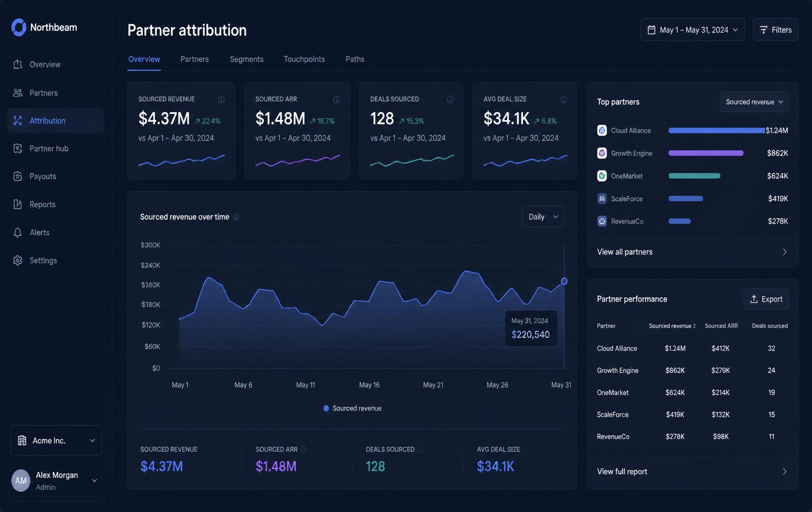Viewport: 812px width, 512px height.
Task: Click Growth Engine in Partner performance table
Action: (618, 370)
